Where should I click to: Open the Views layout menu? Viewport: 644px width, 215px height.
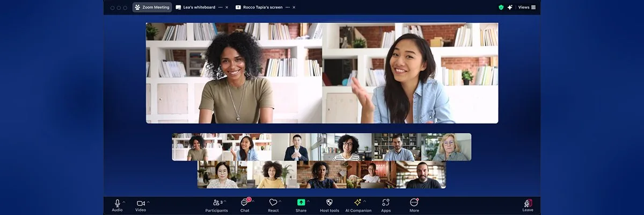tap(526, 8)
